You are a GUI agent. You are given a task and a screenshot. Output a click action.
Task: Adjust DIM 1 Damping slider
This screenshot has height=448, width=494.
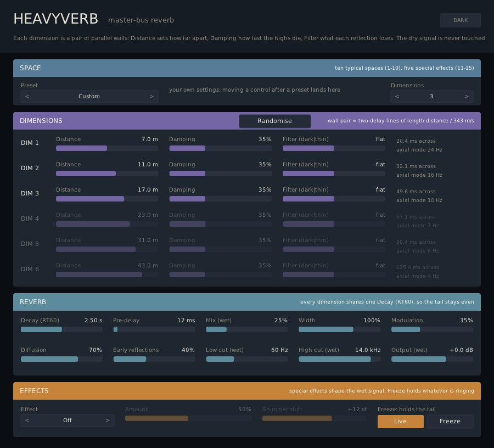[221, 148]
